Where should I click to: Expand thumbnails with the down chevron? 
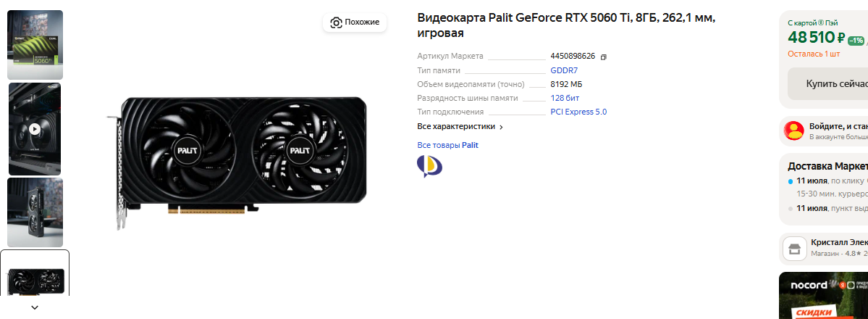[x=35, y=307]
